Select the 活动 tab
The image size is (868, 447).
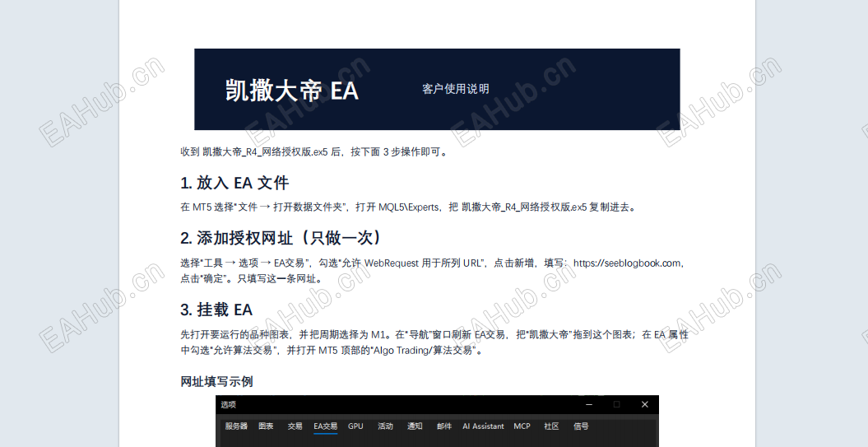(385, 426)
